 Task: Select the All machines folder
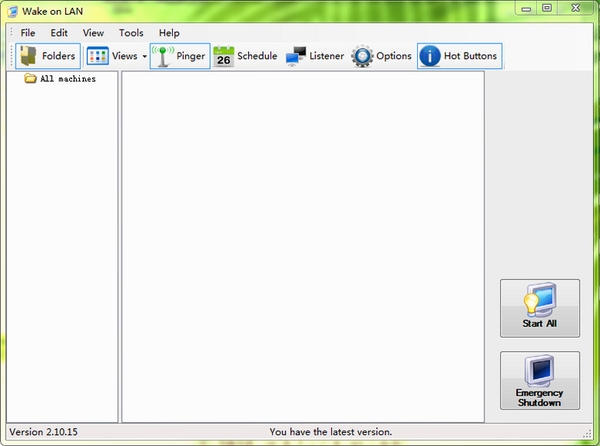click(60, 79)
